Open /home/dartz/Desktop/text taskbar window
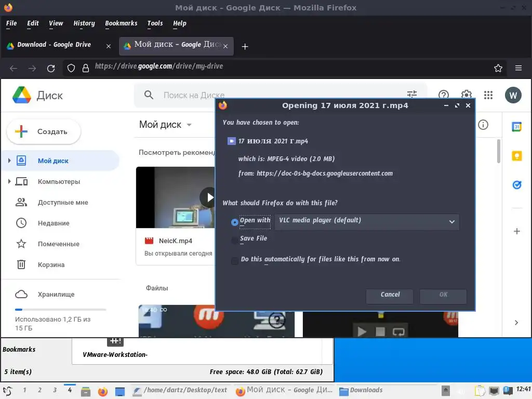 tap(180, 391)
